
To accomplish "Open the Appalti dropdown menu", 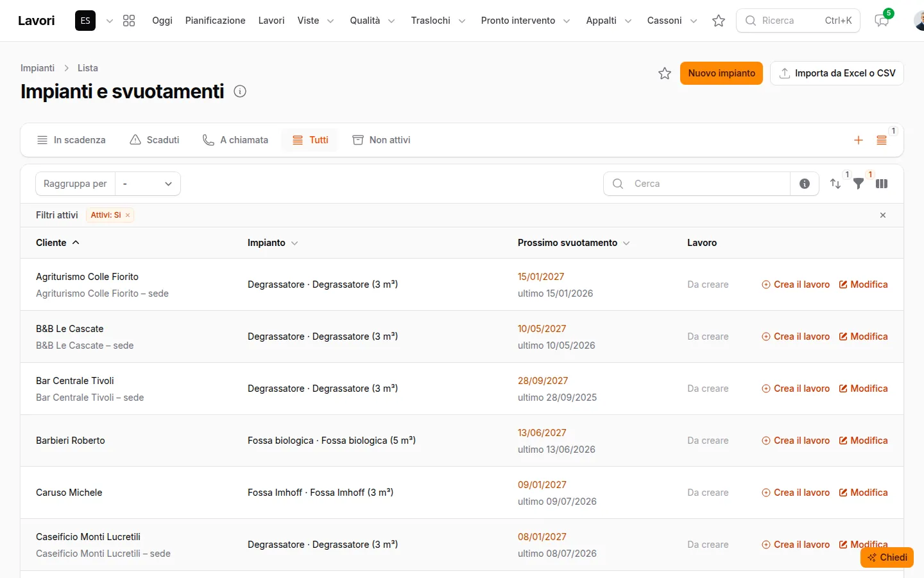I will (609, 21).
